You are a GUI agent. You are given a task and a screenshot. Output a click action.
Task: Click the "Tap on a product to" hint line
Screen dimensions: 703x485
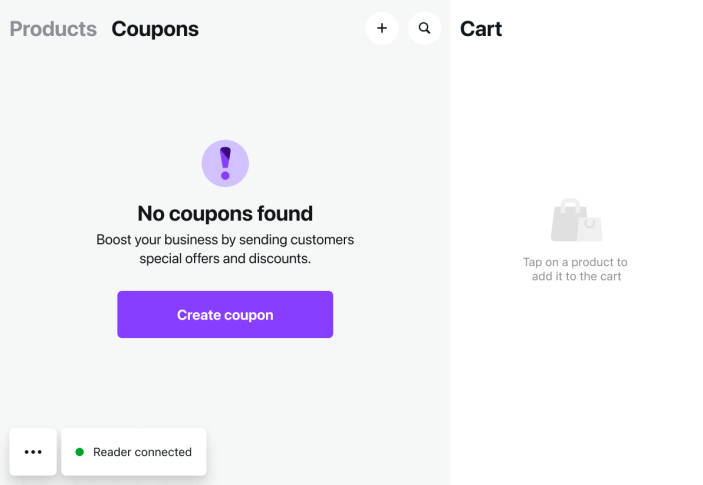[x=575, y=262]
